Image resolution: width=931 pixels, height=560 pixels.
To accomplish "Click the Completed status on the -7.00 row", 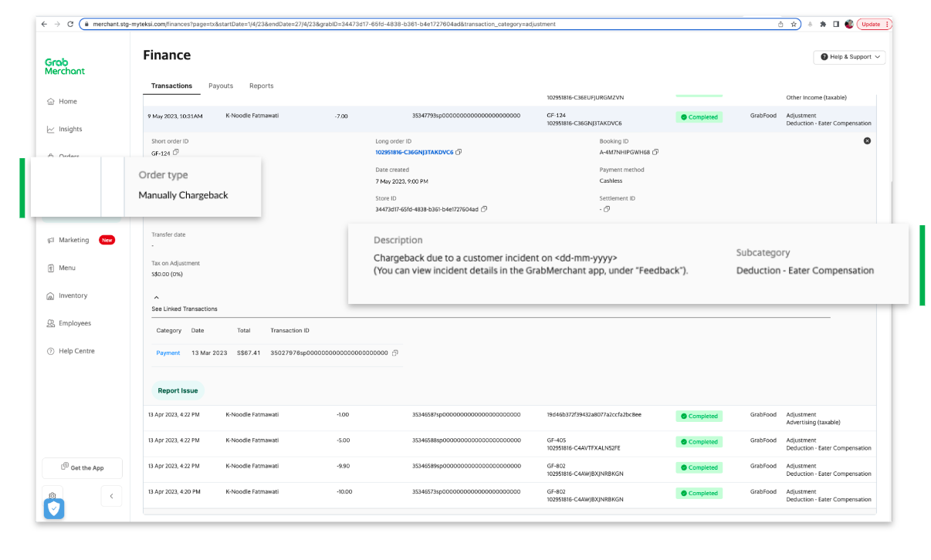I will [699, 117].
